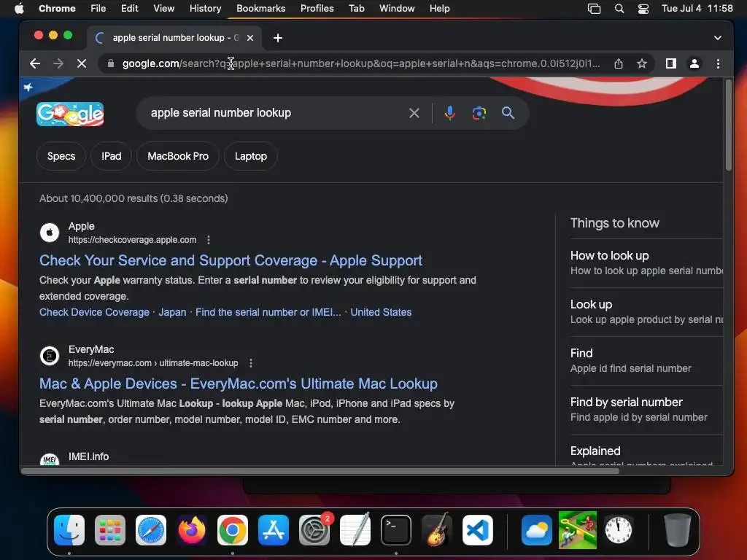Screen dimensions: 747x560
Task: Open the Apple menu
Action: point(19,8)
